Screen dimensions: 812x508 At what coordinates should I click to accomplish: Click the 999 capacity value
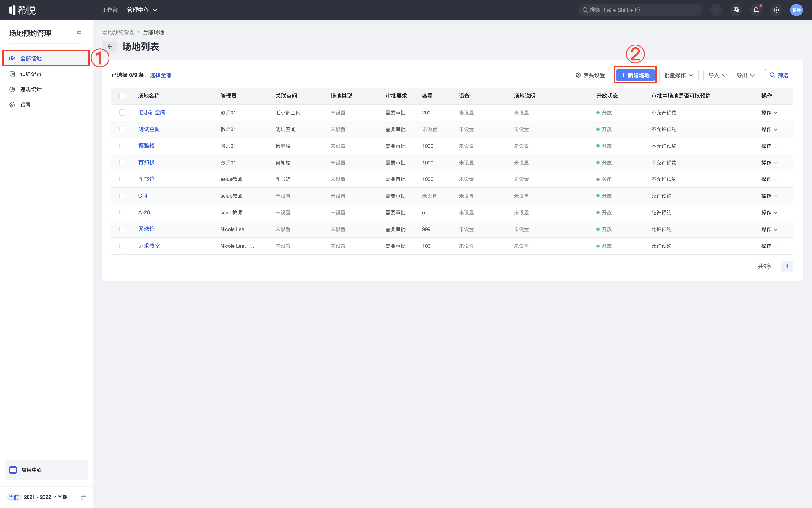tap(426, 229)
